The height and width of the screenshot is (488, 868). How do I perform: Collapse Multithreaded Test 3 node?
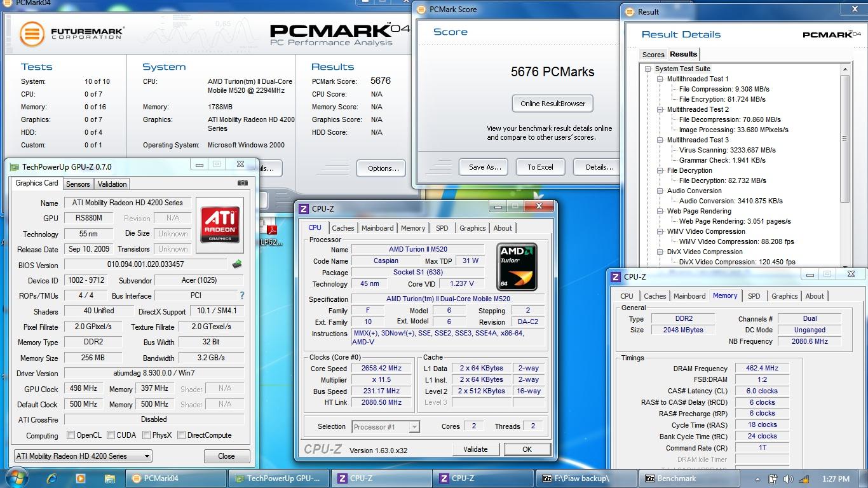click(660, 140)
